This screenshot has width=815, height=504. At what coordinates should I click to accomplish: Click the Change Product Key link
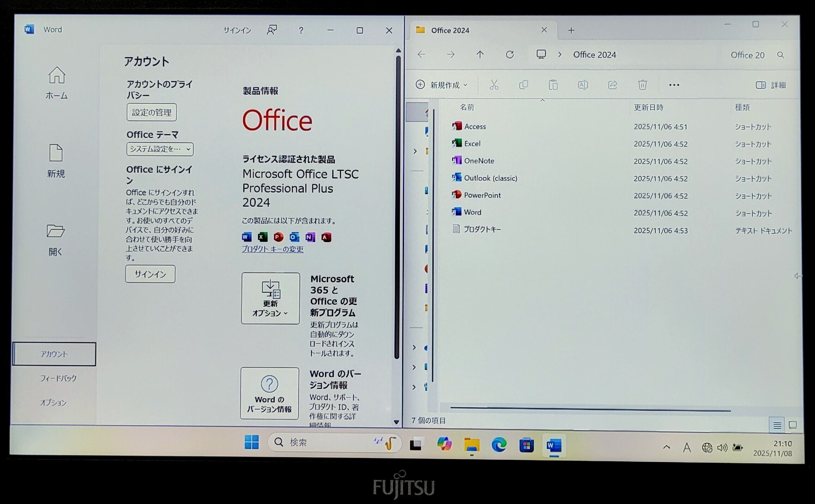click(x=273, y=249)
